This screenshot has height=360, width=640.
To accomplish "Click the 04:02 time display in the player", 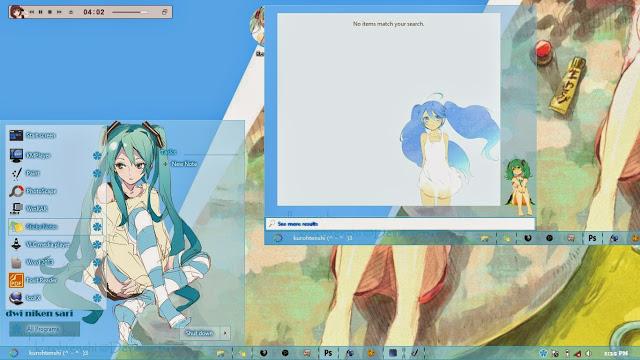I will (94, 12).
